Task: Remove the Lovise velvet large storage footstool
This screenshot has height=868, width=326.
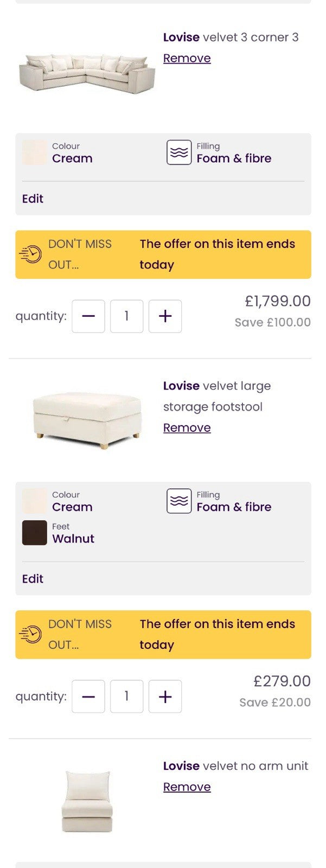Action: tap(187, 428)
